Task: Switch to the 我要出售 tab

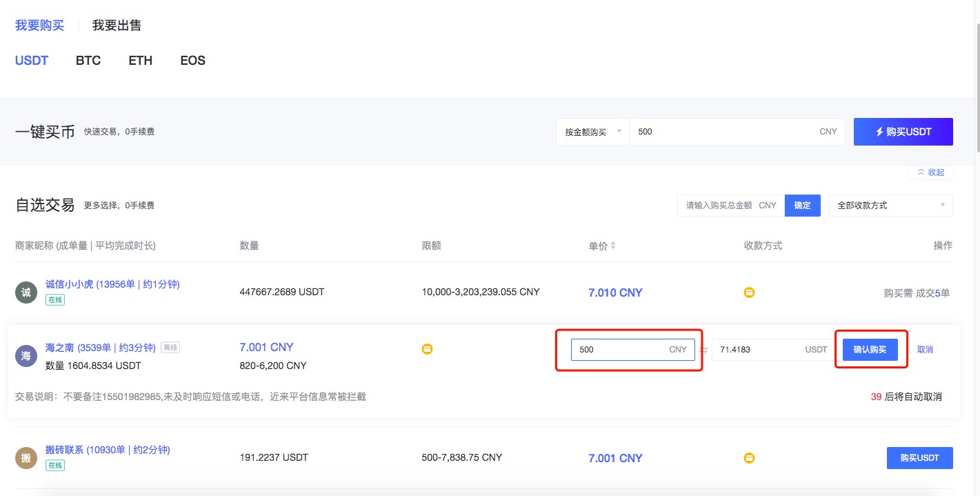Action: tap(116, 25)
